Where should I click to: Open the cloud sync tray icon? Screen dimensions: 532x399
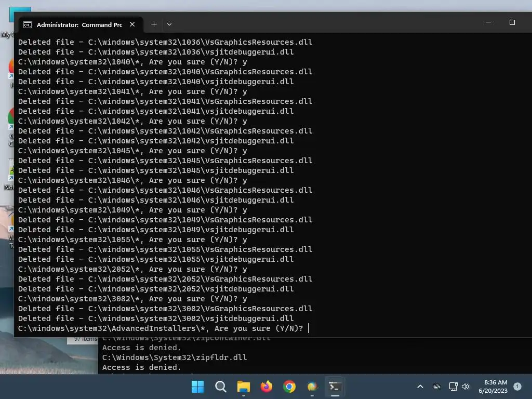point(437,387)
